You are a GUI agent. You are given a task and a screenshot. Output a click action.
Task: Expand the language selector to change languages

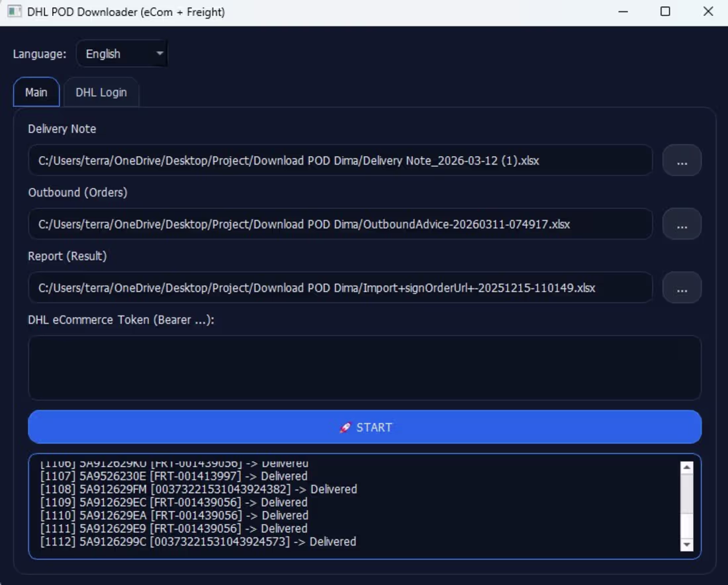pyautogui.click(x=121, y=53)
